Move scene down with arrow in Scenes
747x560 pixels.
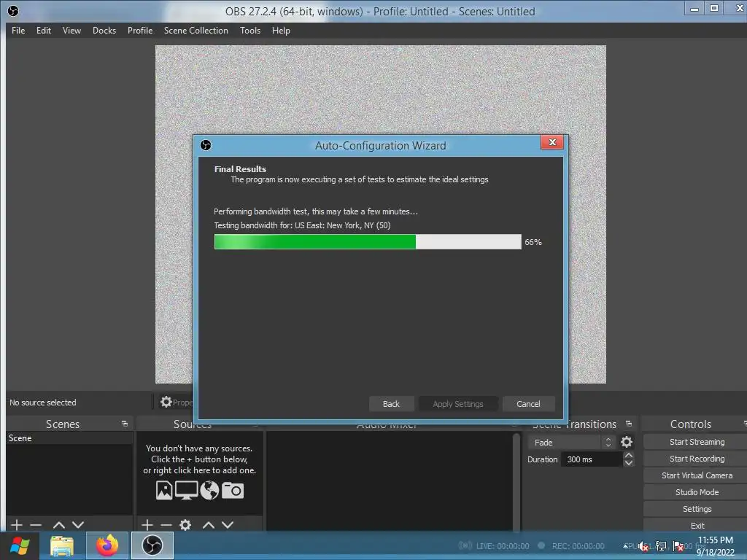[x=78, y=525]
